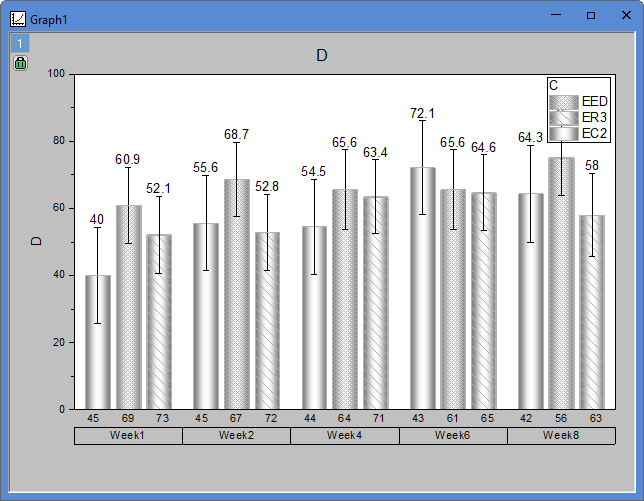Click Y axis tick label 100
Screen dimensions: 644x501
(x=56, y=74)
